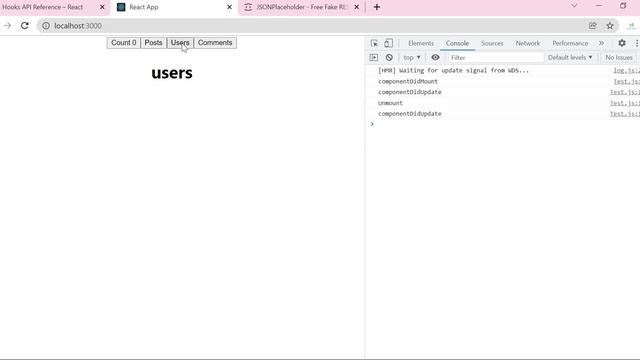Close the Hooks API Reference tab
Image resolution: width=640 pixels, height=360 pixels.
tap(102, 7)
